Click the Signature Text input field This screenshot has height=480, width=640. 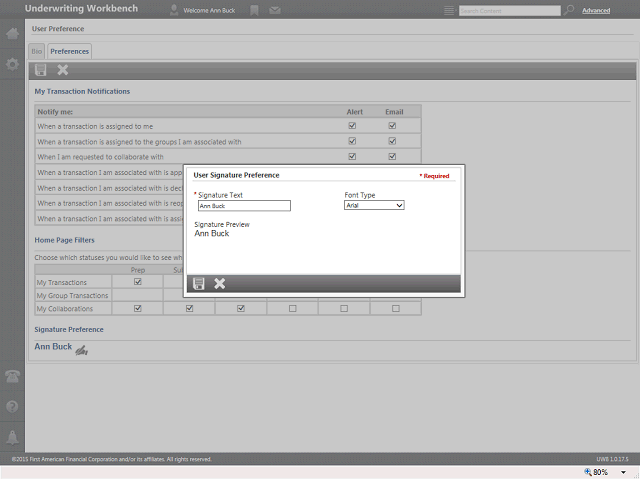click(x=244, y=206)
